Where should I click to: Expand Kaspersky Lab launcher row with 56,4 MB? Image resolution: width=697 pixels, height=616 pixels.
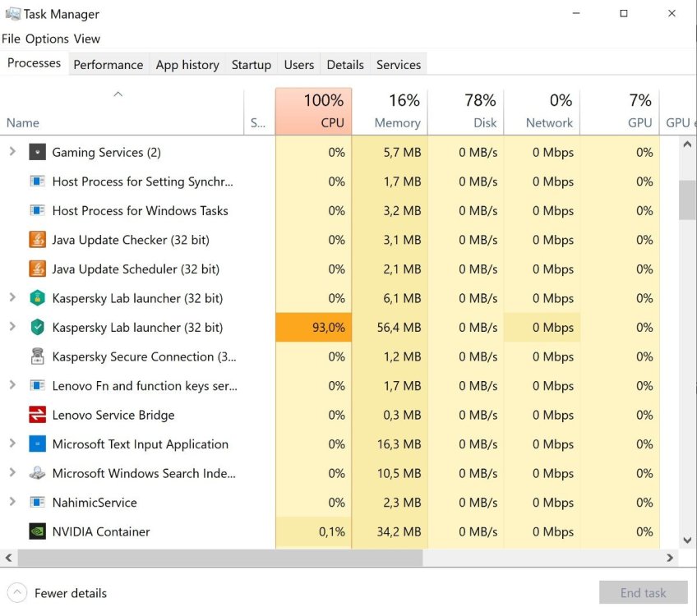click(x=12, y=327)
